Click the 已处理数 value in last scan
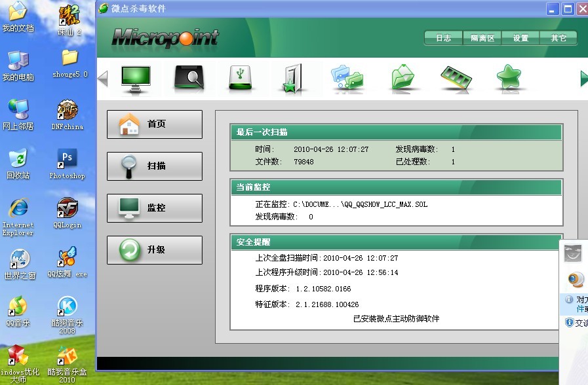Viewport: 588px width, 385px height. [454, 162]
